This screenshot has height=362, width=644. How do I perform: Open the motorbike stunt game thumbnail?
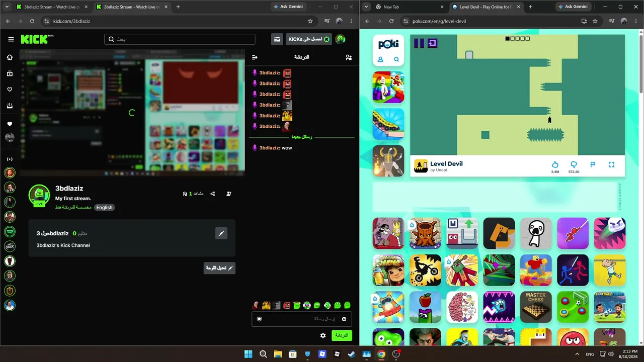tap(425, 270)
